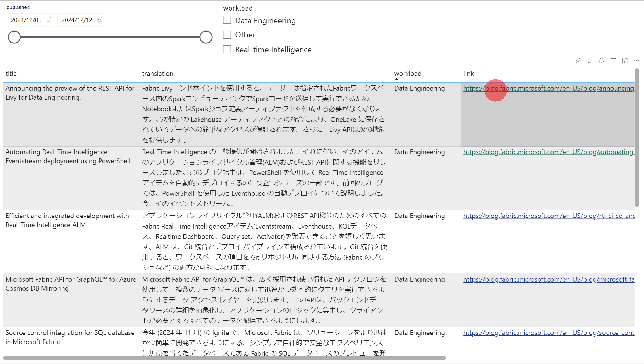Sort table by translation column header
644x364 pixels.
(158, 74)
